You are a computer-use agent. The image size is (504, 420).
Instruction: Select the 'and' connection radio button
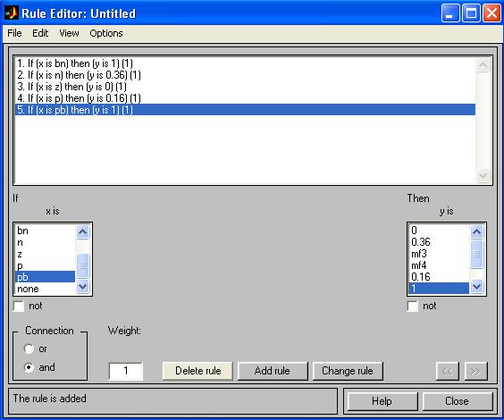[29, 367]
